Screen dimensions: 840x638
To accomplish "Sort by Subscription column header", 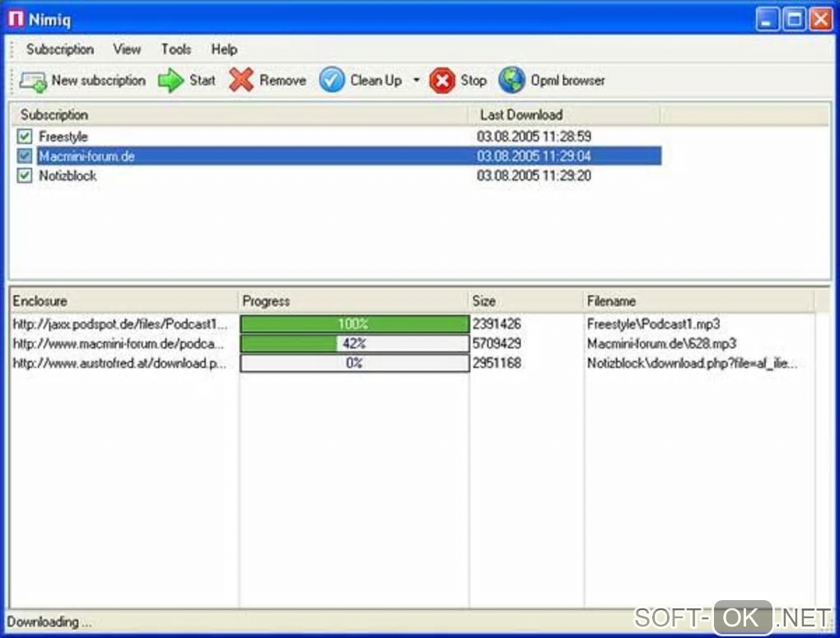I will click(x=239, y=114).
